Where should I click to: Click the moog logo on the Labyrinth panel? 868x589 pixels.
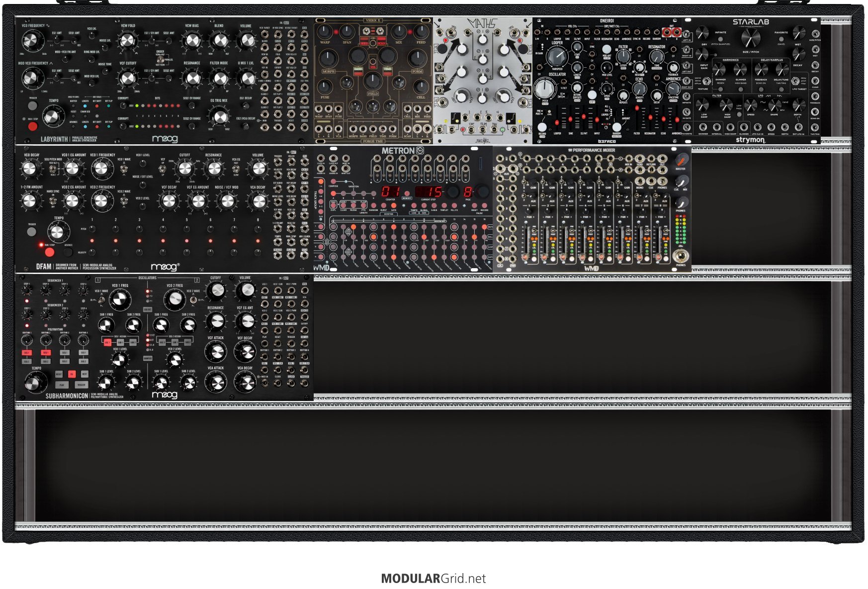165,139
